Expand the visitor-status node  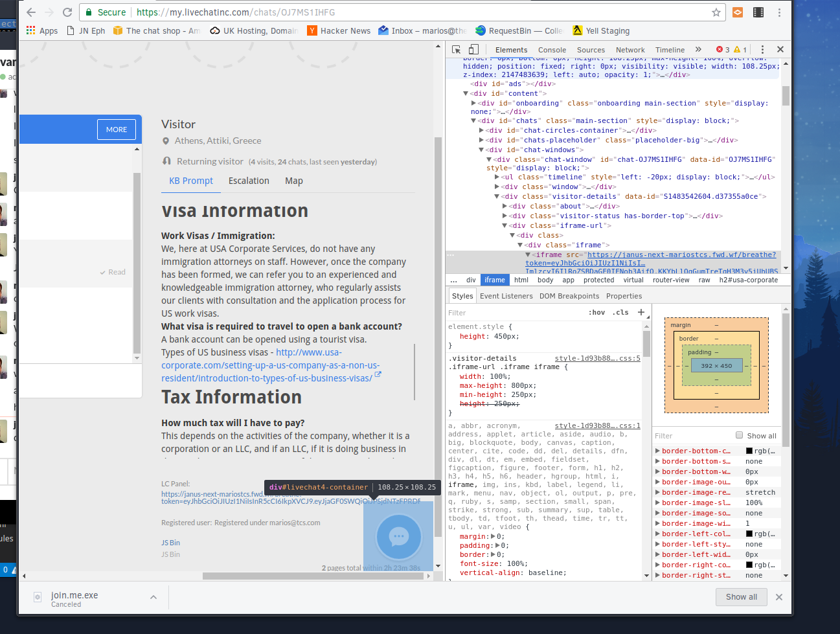click(505, 216)
